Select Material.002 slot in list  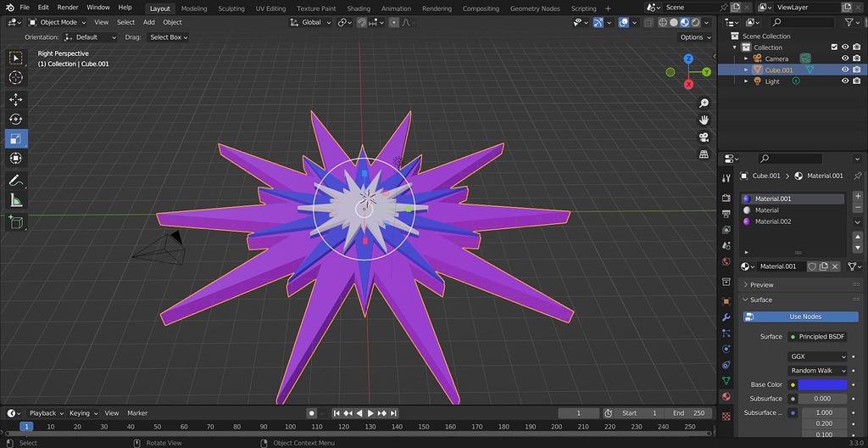coord(793,221)
